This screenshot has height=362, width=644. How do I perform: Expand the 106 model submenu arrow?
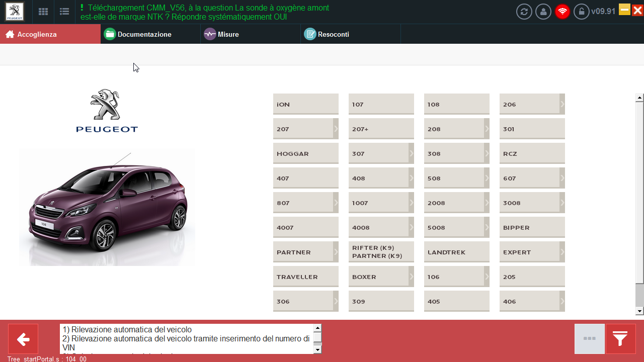tap(487, 277)
